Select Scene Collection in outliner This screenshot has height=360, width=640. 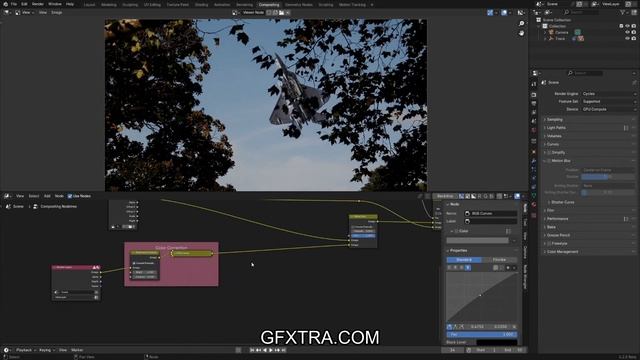point(557,20)
